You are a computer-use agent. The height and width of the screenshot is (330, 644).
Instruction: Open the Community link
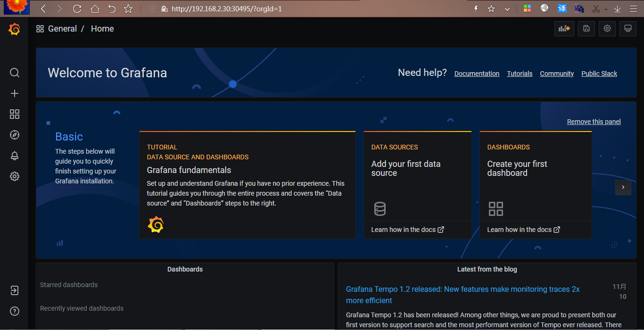[x=557, y=74]
